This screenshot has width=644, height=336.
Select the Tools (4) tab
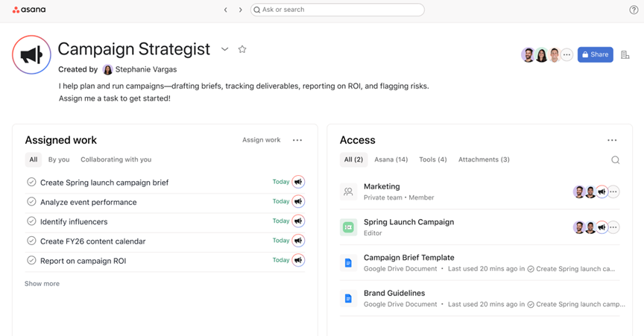pyautogui.click(x=432, y=159)
